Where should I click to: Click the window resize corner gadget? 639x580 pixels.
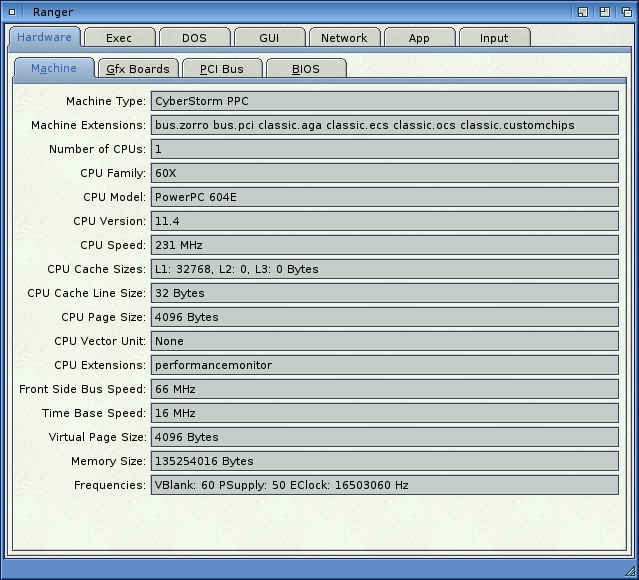tap(629, 571)
